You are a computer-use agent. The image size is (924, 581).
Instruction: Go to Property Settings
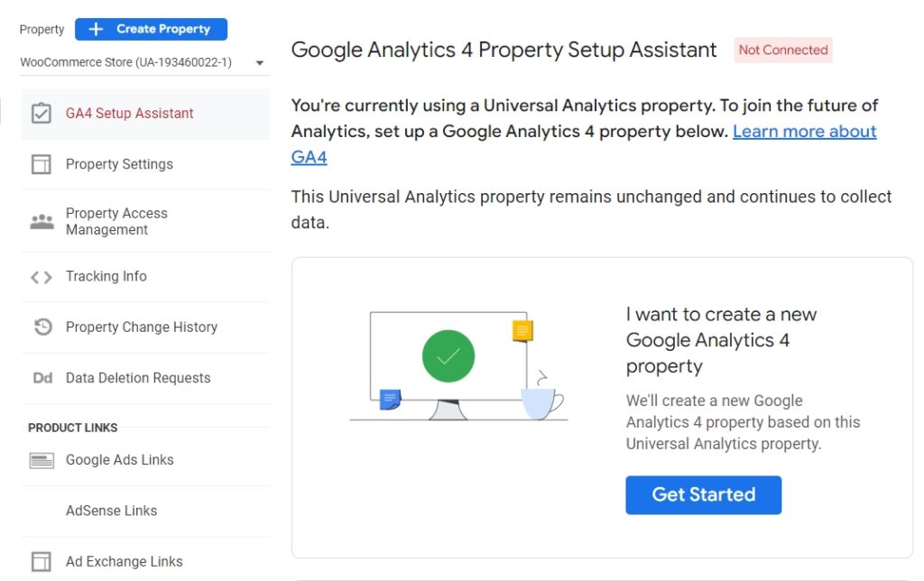point(119,164)
